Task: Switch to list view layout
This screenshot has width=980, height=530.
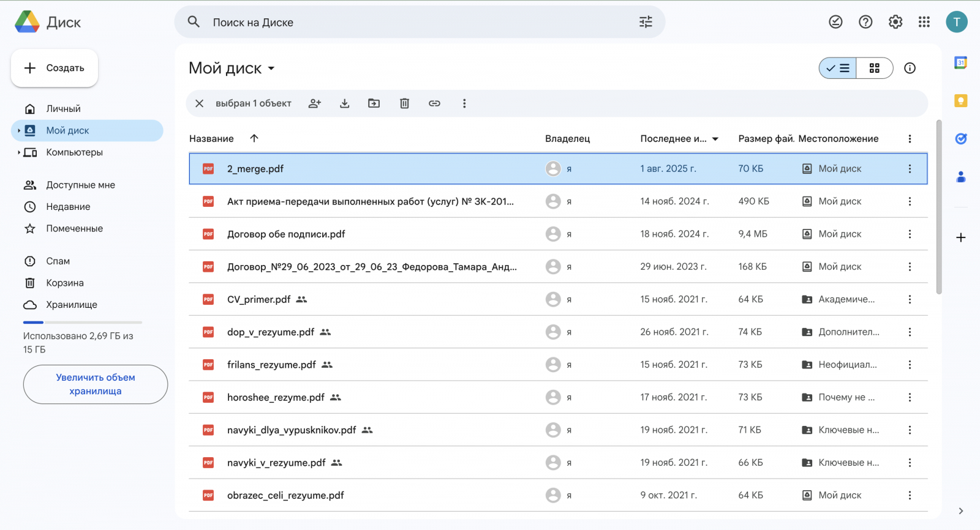Action: coord(838,68)
